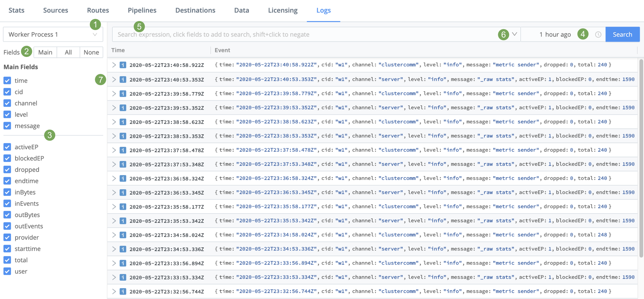This screenshot has height=299, width=644.
Task: Click the info icon beside the 23:36:58.324Z metric sender event
Action: pos(123,178)
